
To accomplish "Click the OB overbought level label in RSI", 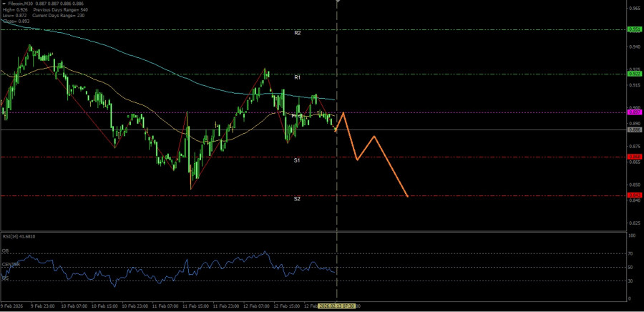I will (4, 251).
